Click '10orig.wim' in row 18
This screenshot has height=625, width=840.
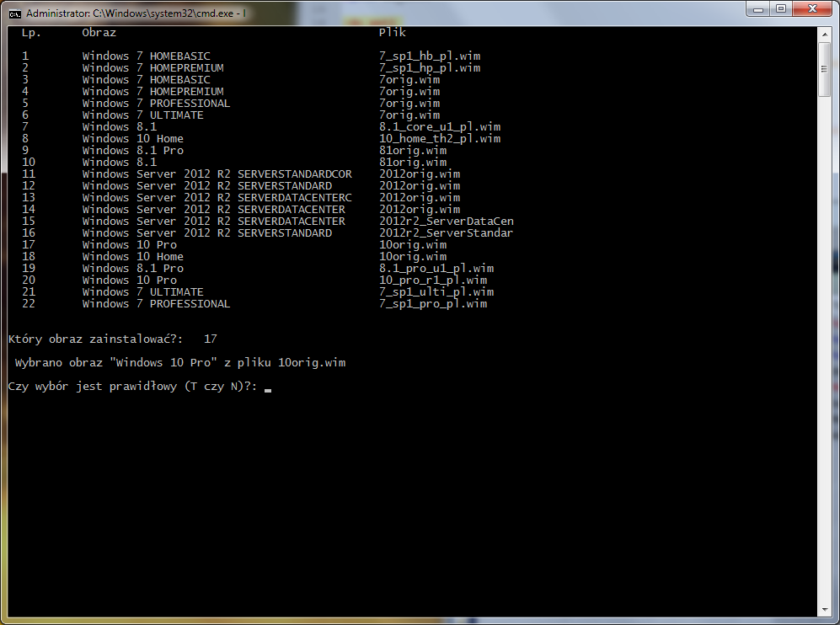coord(413,257)
